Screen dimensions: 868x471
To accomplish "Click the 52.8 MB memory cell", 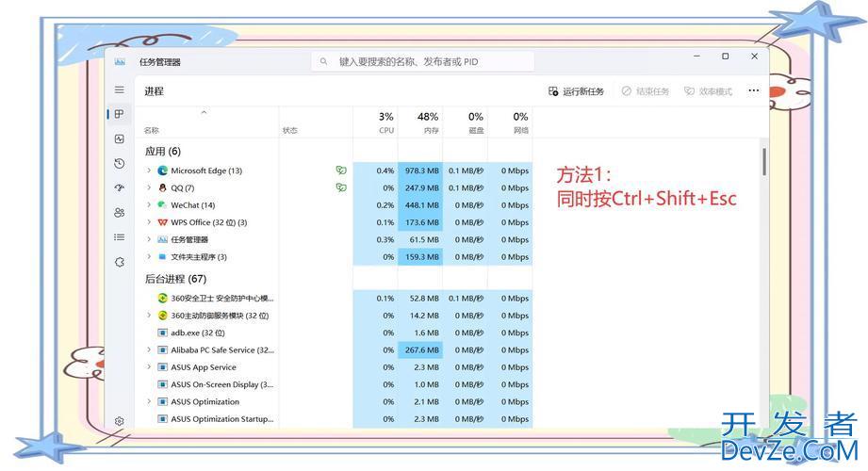I will [x=420, y=299].
